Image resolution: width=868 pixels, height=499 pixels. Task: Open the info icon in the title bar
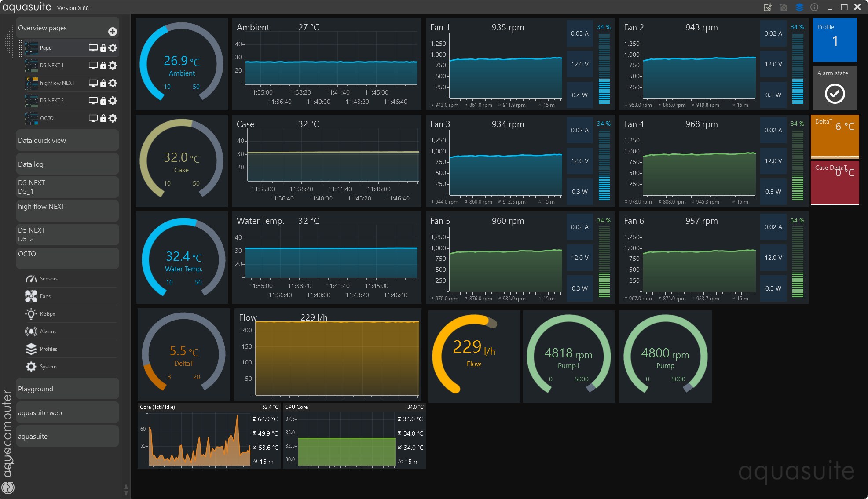(814, 7)
